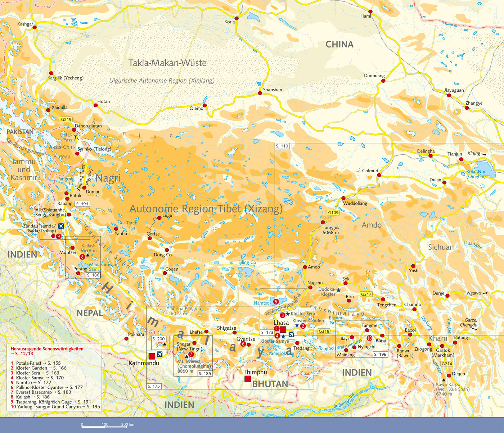Select the mountain triangle at Kawa Karpo
504x433 pixels.
(x=444, y=380)
